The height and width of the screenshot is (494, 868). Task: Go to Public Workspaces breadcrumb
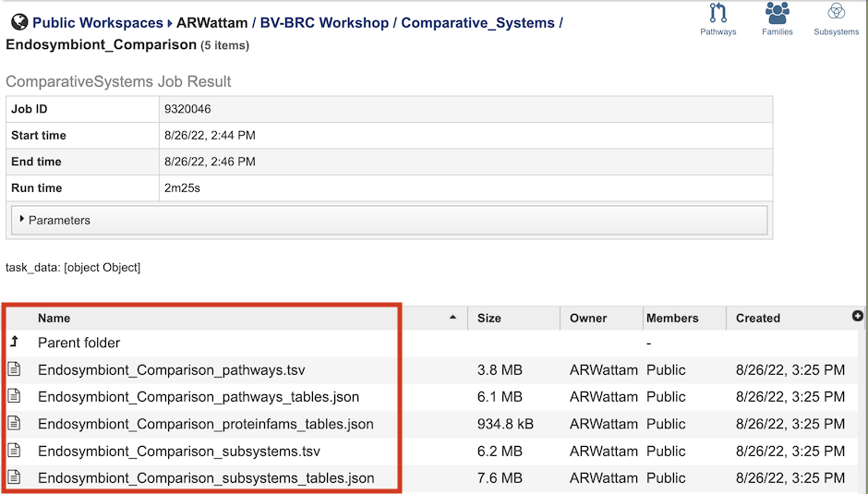tap(98, 23)
